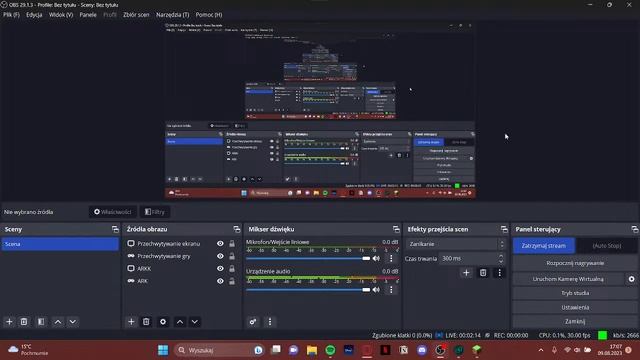The image size is (640, 360).
Task: Adjust Urządzenie audio volume slider
Action: point(308,290)
